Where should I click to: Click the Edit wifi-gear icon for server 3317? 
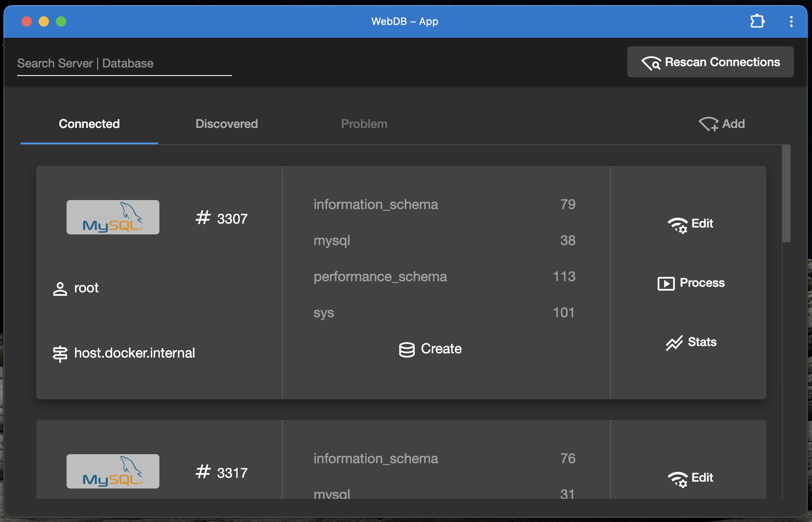[x=678, y=479]
